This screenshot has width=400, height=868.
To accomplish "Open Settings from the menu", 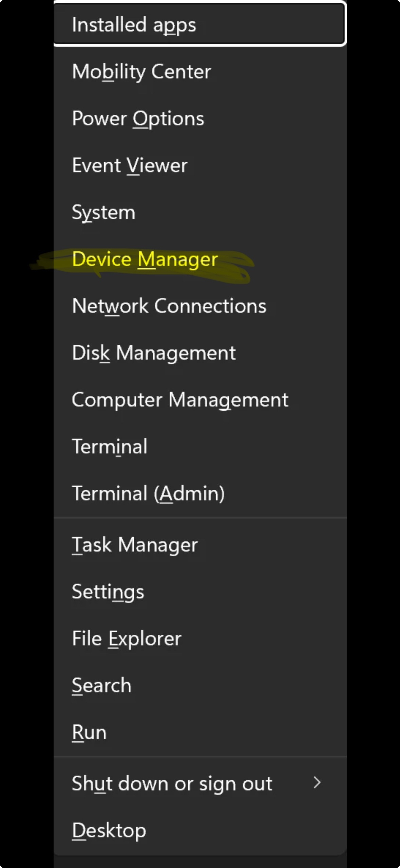I will 108,592.
